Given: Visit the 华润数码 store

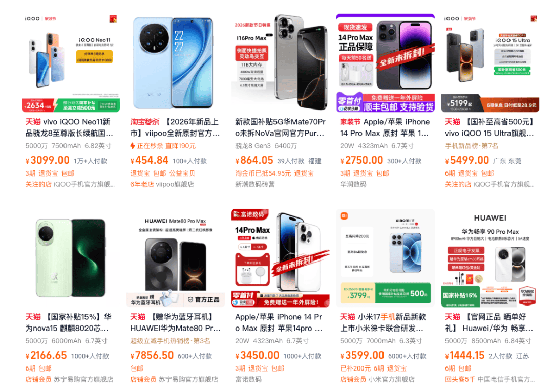Looking at the screenshot, I should click(353, 184).
